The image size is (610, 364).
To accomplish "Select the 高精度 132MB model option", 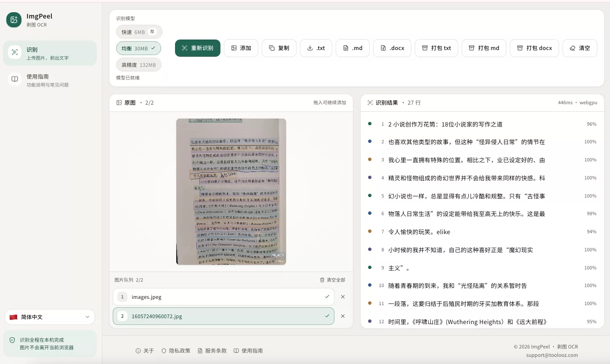I will (x=138, y=65).
